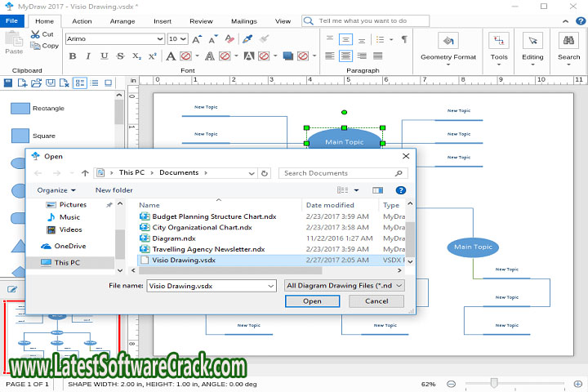Open the File menu

click(x=12, y=21)
